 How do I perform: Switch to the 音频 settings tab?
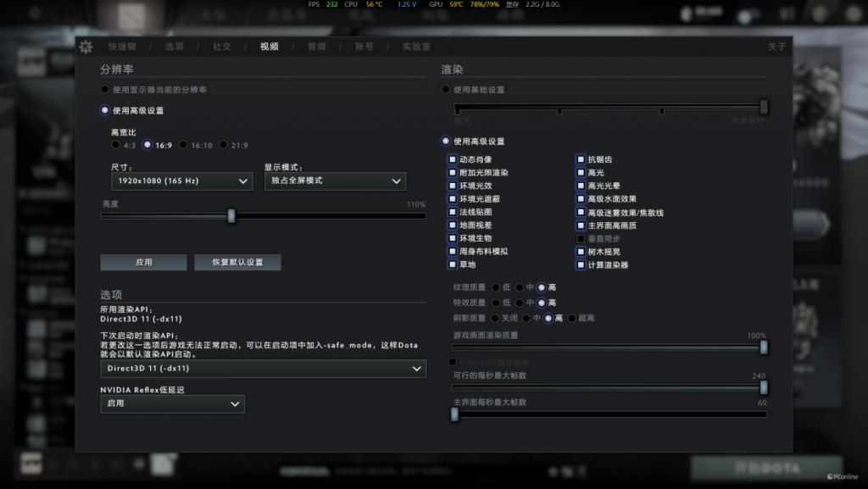click(317, 47)
